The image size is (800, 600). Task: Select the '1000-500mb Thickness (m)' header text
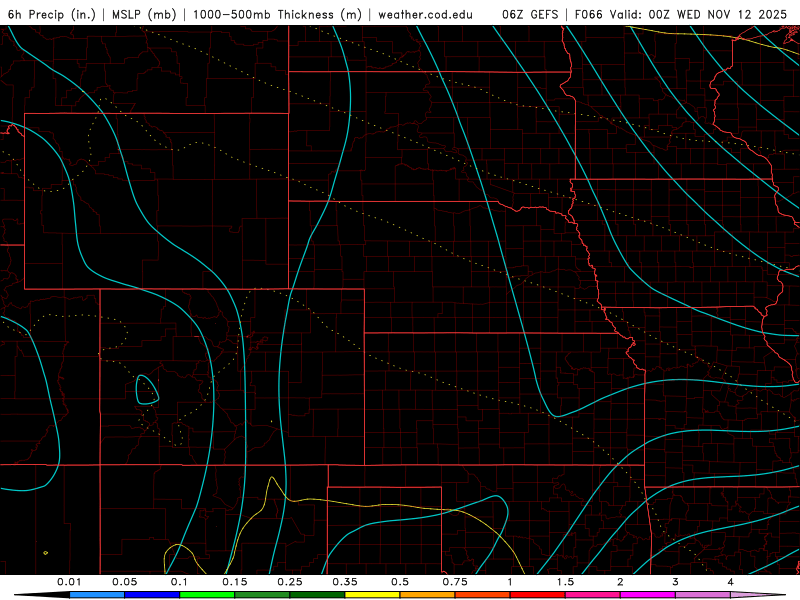(277, 14)
